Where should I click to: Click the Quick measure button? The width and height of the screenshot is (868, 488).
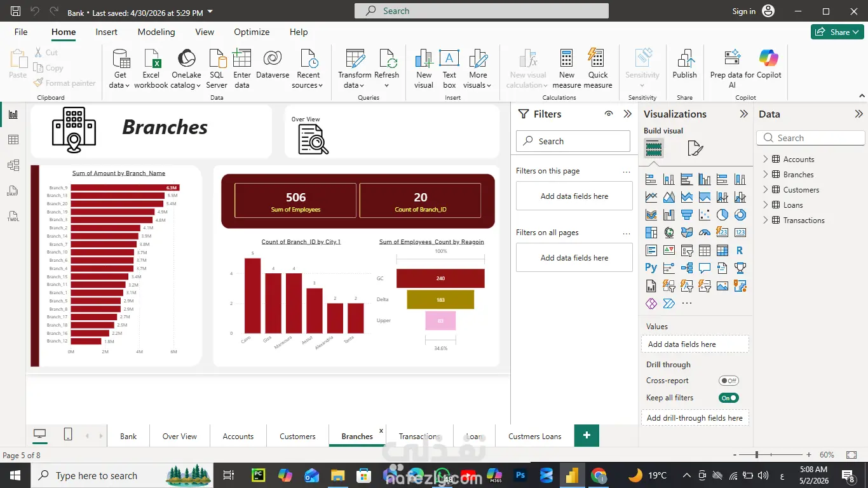pos(598,69)
